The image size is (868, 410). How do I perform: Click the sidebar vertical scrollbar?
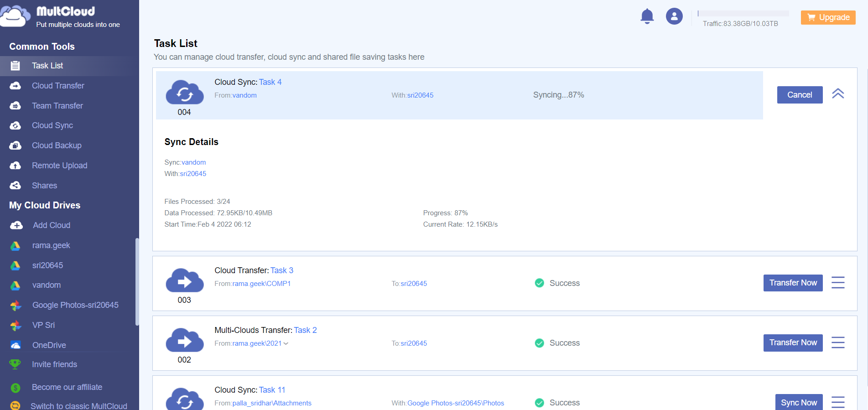(137, 282)
